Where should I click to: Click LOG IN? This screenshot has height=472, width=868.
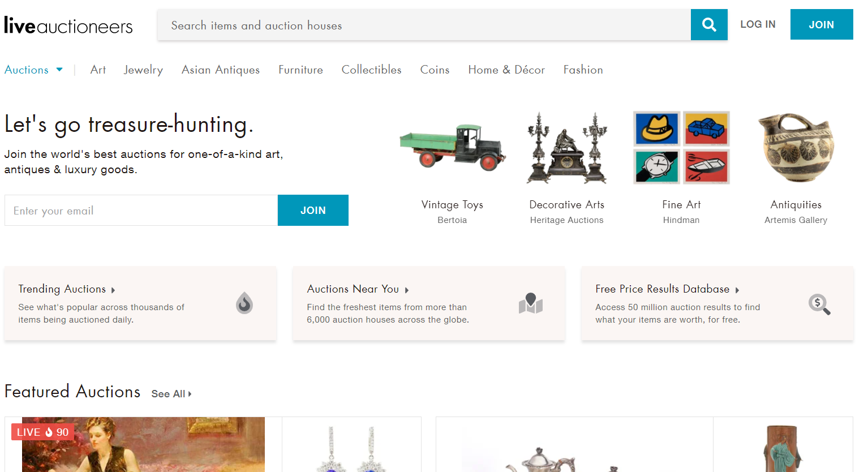click(x=758, y=24)
